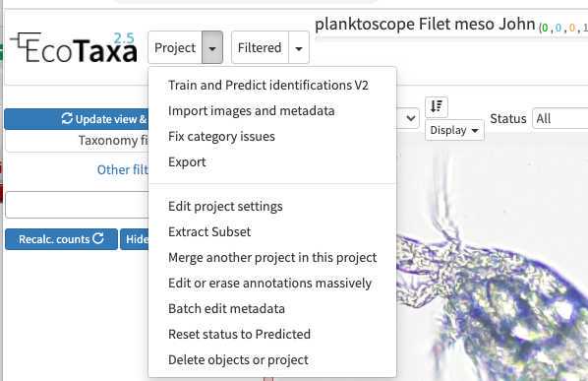Expand the Filtered dropdown arrow
Viewport: 588px width, 381px height.
(x=299, y=47)
